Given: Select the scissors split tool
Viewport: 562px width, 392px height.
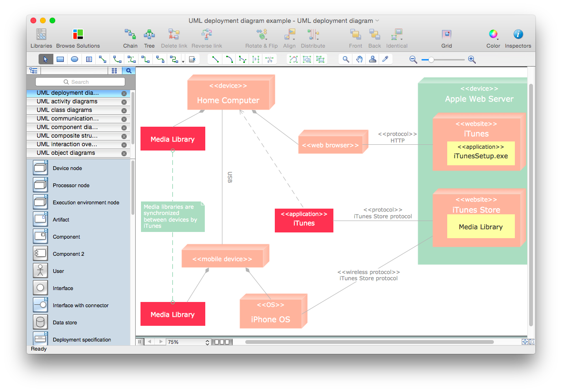Looking at the screenshot, I should tap(270, 60).
